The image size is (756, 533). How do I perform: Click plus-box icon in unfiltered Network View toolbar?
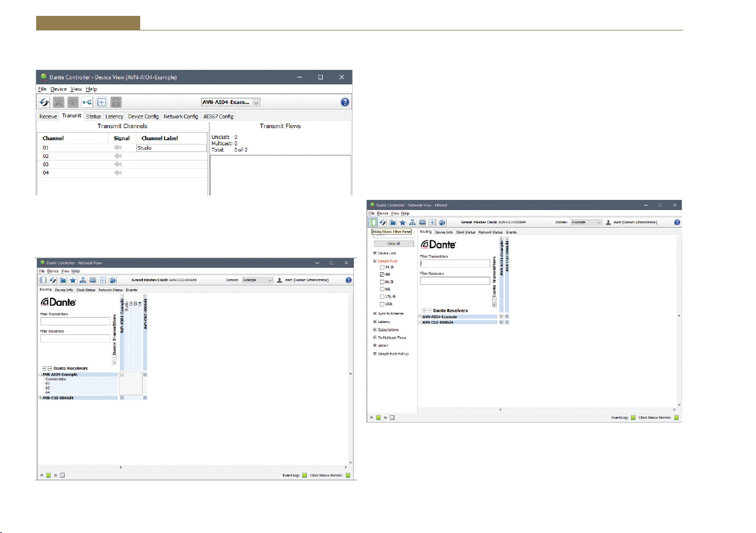pyautogui.click(x=103, y=280)
